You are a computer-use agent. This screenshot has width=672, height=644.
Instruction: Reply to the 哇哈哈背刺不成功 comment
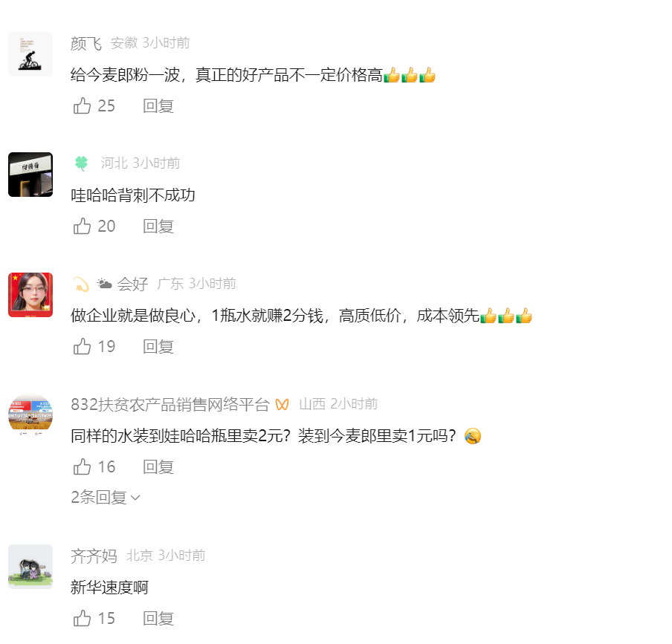click(x=158, y=226)
